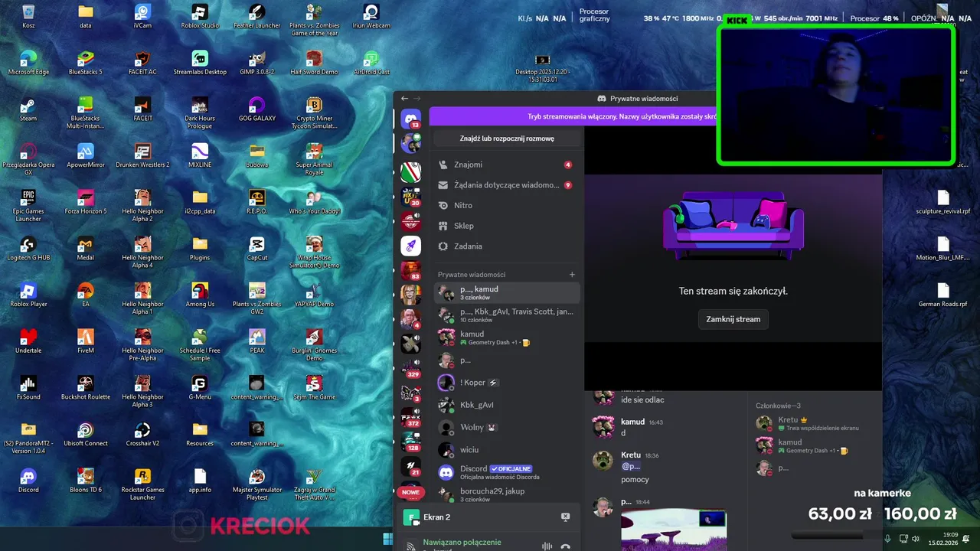
Task: Open Sklep in Discord sidebar
Action: pos(506,226)
